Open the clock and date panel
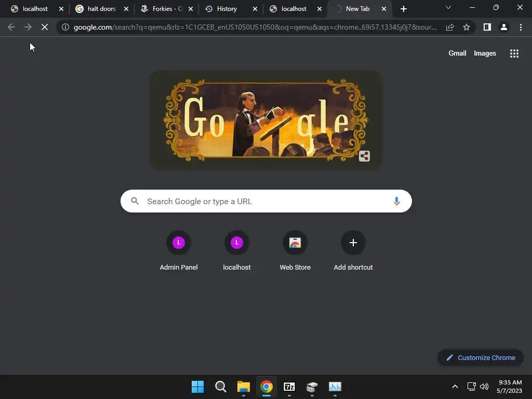The width and height of the screenshot is (532, 399). pyautogui.click(x=509, y=387)
